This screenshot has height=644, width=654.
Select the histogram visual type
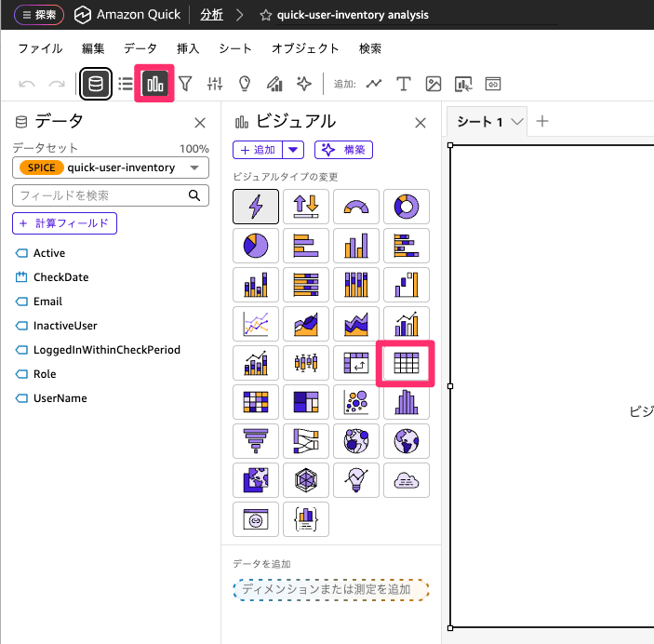pos(407,402)
